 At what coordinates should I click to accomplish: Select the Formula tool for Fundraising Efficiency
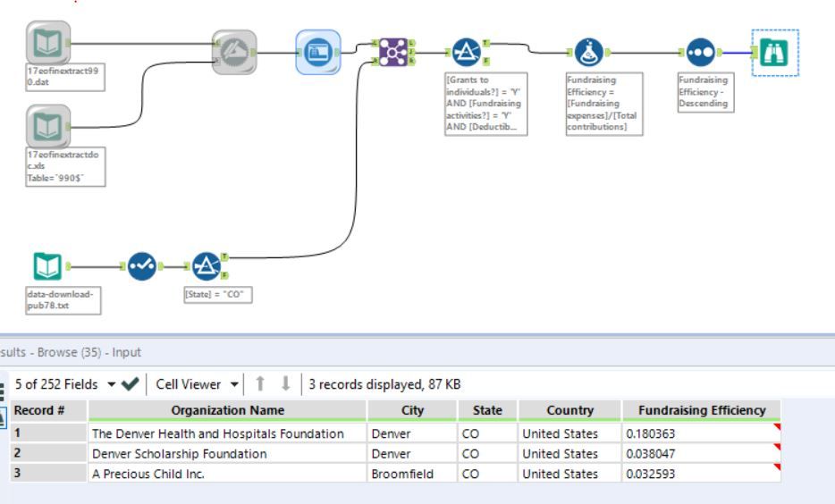[x=589, y=52]
